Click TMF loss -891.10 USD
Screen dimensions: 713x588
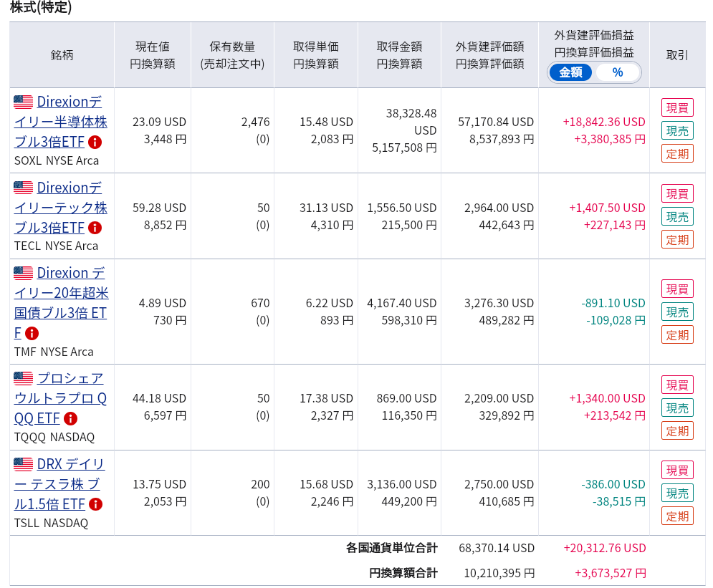pos(613,303)
